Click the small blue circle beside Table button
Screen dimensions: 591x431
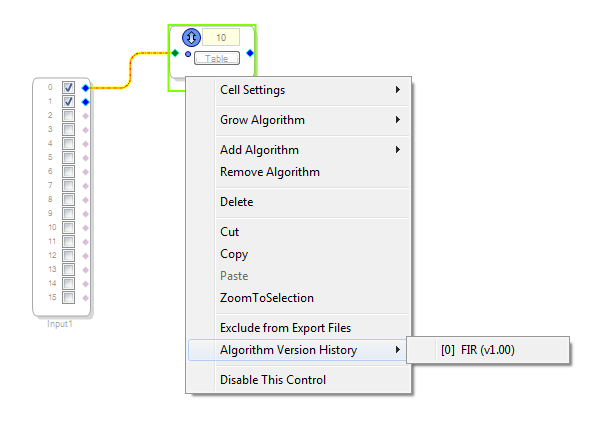click(x=188, y=54)
